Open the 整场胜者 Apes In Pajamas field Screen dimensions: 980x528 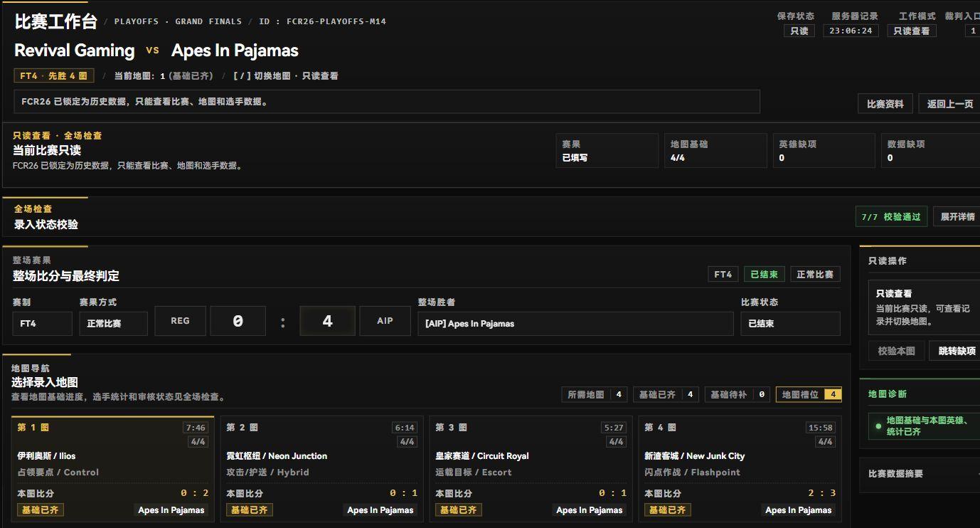[575, 323]
